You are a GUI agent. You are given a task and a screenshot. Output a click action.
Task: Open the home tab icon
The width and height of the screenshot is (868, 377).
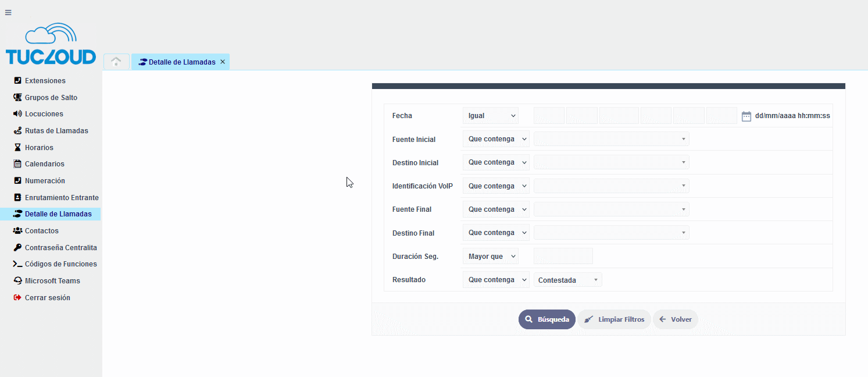pos(116,62)
